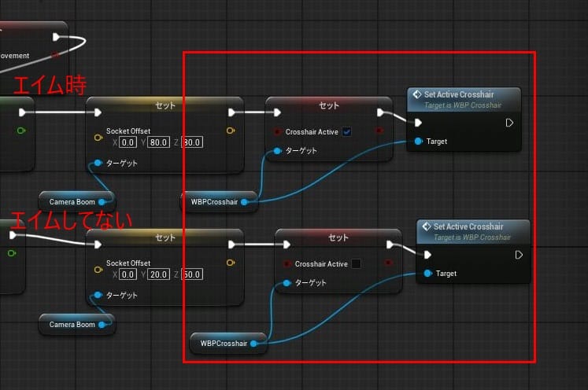Image resolution: width=588 pixels, height=390 pixels.
Task: Click exec input pin of upper Crosshair Active node
Action: point(278,112)
